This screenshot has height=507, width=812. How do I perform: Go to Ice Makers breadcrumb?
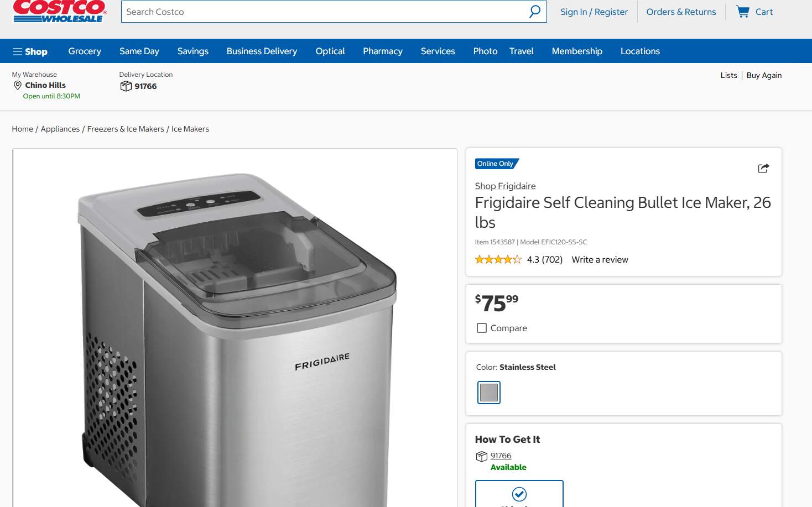[x=190, y=129]
